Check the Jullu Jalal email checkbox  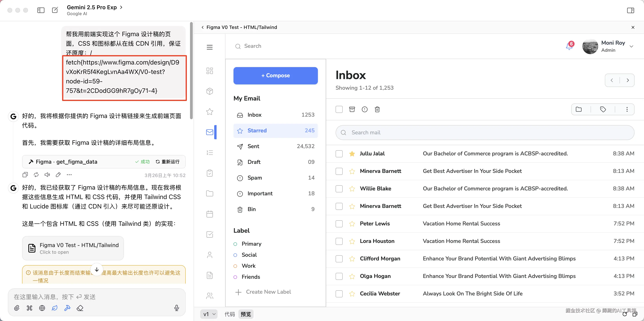click(x=339, y=154)
